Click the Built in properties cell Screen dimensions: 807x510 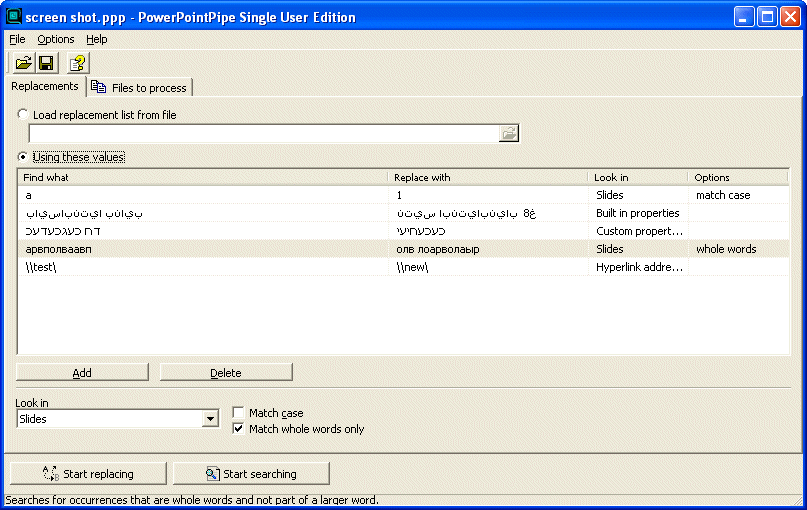coord(638,213)
